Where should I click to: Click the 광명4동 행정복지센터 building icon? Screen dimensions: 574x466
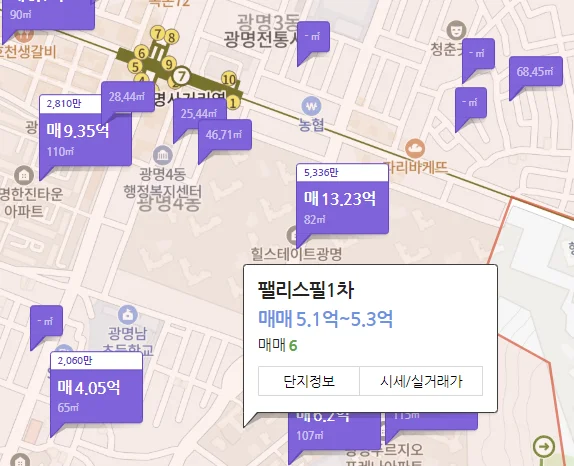163,155
